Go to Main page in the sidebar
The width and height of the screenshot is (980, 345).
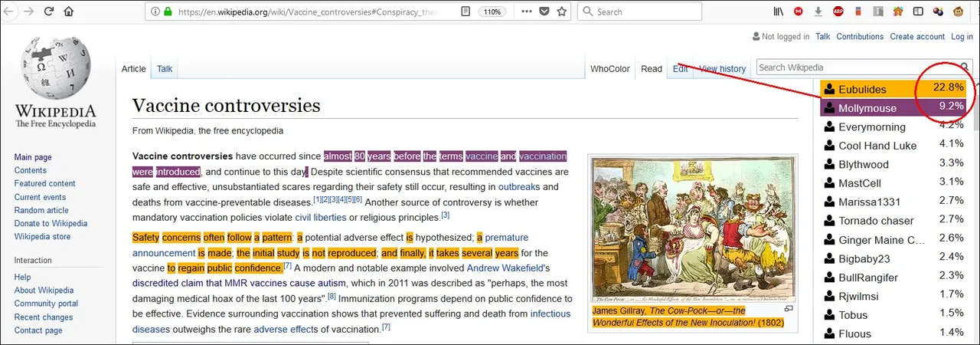33,157
